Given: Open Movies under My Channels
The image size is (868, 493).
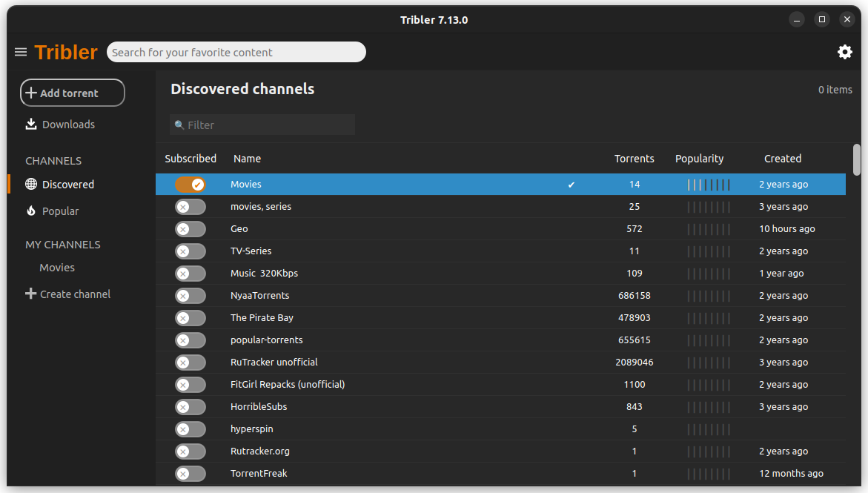Looking at the screenshot, I should point(57,268).
